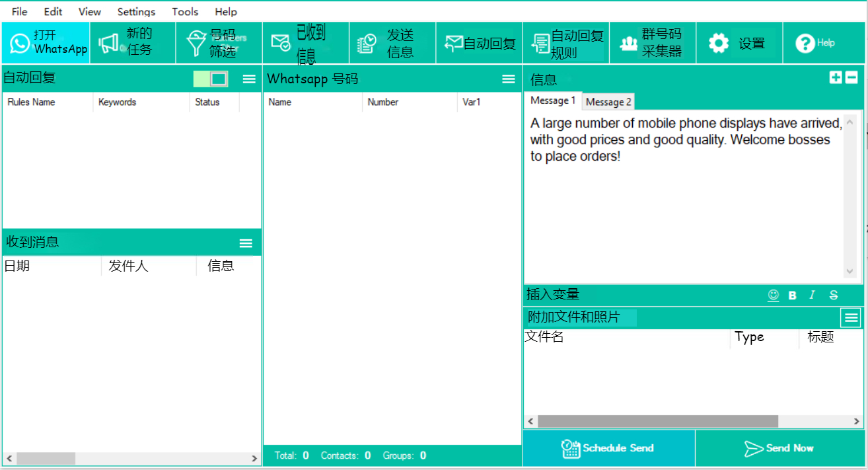Apply italic formatting with I icon
868x470 pixels.
click(x=813, y=295)
